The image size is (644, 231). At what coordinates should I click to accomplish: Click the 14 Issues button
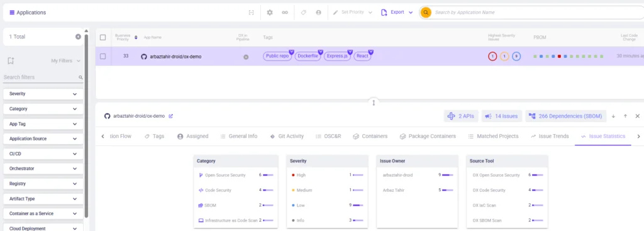[x=502, y=116]
